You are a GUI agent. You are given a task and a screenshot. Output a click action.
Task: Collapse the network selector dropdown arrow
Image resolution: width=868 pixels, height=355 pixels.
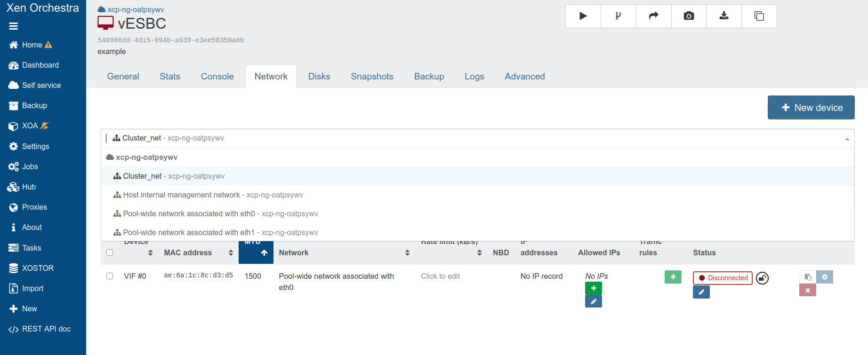pos(847,139)
